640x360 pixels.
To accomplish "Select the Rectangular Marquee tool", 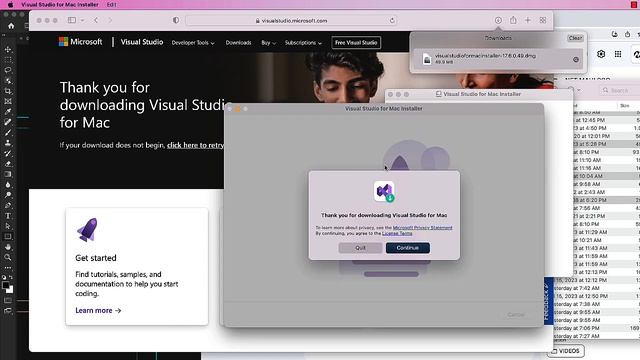I will click(x=8, y=60).
